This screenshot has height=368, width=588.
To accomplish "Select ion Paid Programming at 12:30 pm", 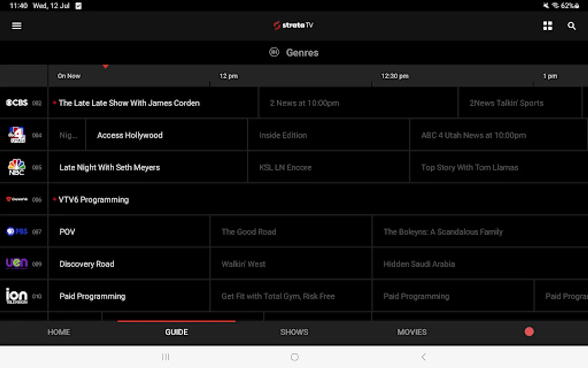I will pyautogui.click(x=453, y=296).
